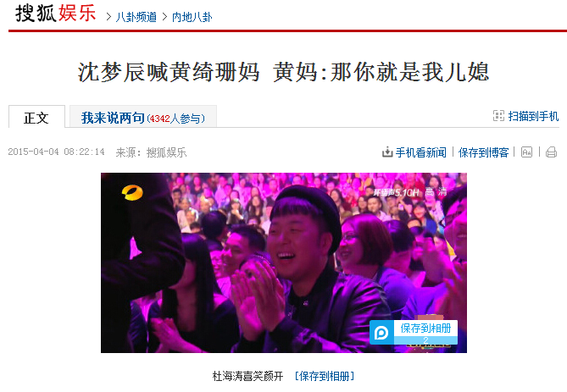Image resolution: width=567 pixels, height=392 pixels.
Task: Click the 扫描到手机 link
Action: click(x=533, y=116)
